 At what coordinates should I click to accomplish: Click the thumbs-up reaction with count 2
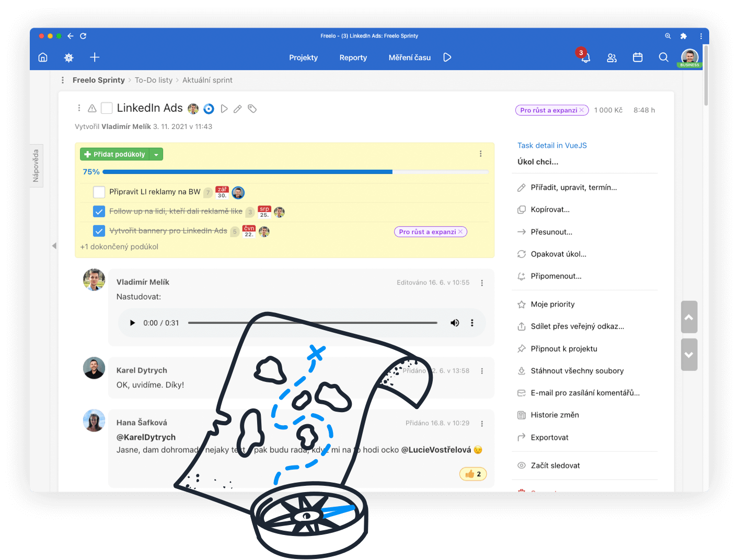[x=473, y=474]
